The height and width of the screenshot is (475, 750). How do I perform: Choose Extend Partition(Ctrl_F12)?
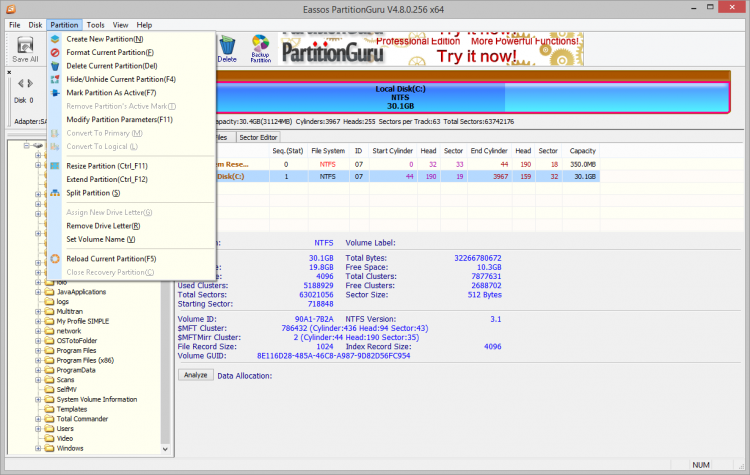point(107,179)
